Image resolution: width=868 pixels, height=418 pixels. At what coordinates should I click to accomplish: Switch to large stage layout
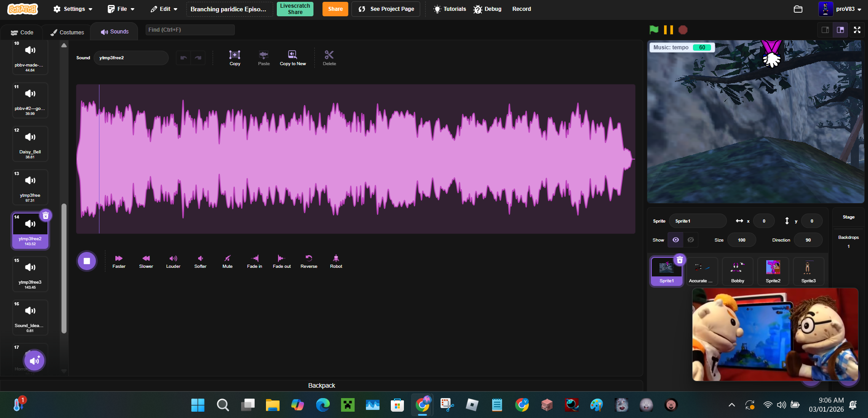click(x=840, y=30)
